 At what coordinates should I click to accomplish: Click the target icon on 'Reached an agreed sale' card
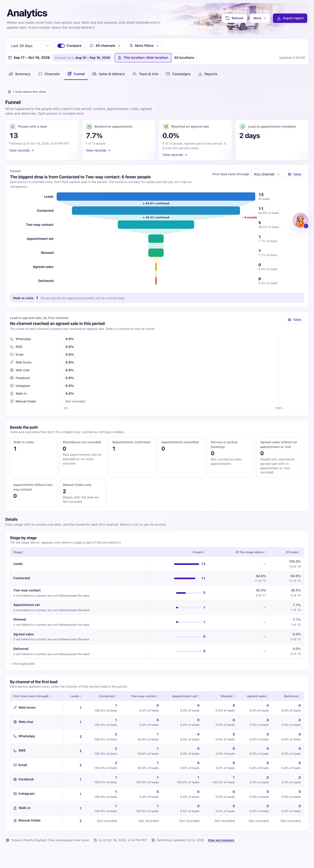(x=166, y=127)
